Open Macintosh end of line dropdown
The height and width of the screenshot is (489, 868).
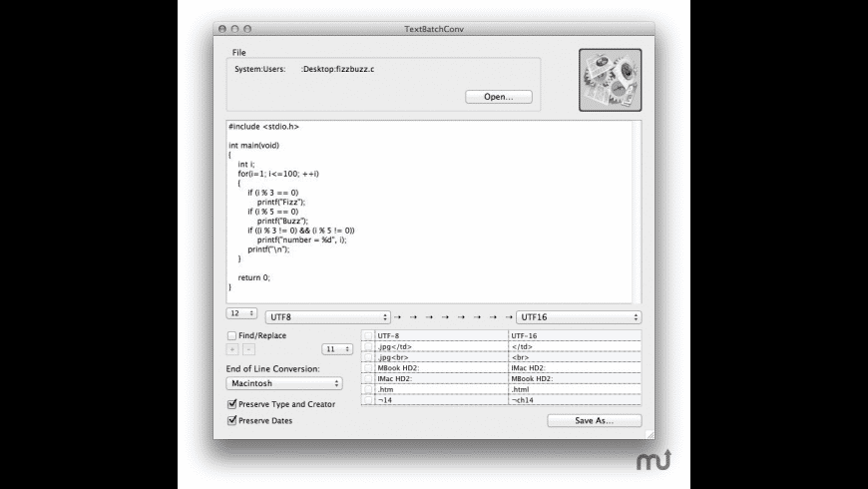[284, 383]
